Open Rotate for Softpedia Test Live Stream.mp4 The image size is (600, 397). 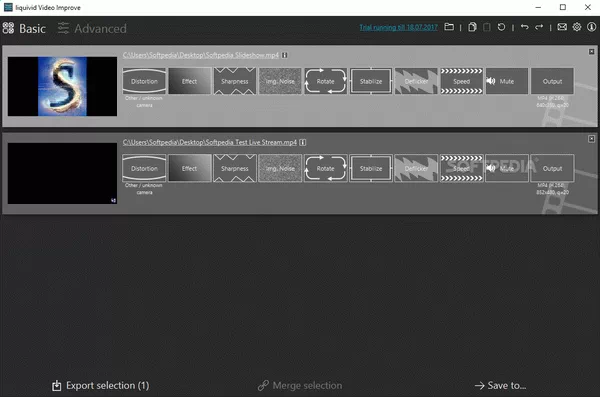coord(325,168)
